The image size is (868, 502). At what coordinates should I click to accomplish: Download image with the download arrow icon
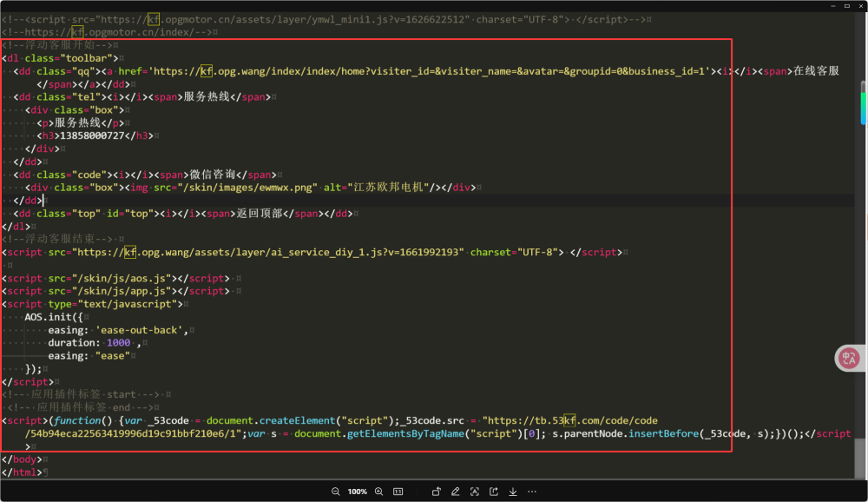click(513, 492)
